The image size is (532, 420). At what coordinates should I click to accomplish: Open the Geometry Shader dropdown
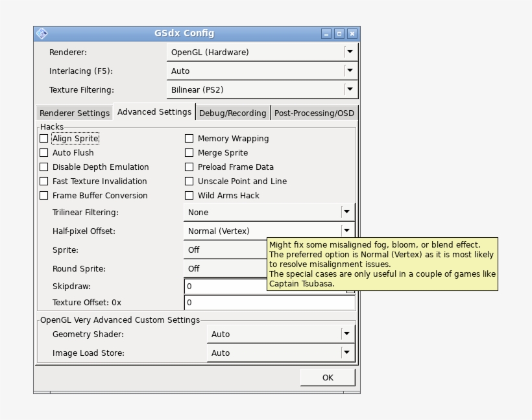click(x=346, y=334)
